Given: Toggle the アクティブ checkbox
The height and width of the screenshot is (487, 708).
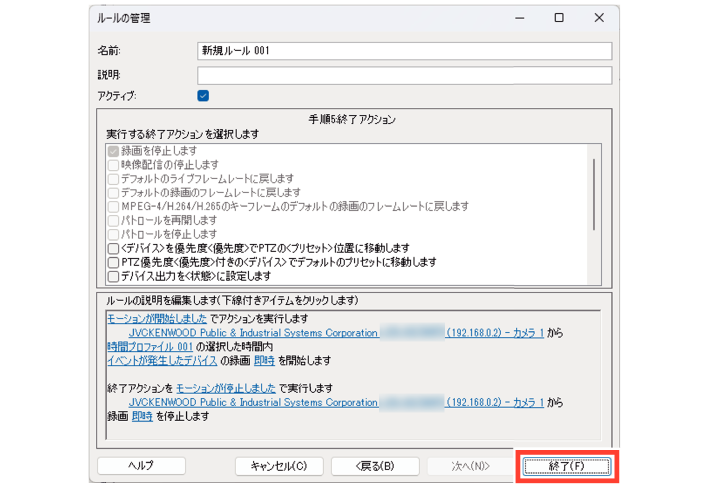Looking at the screenshot, I should [x=203, y=96].
